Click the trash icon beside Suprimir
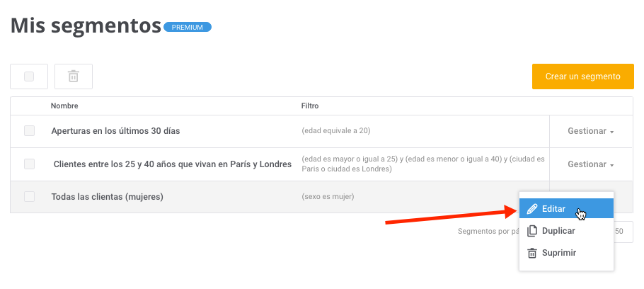 pyautogui.click(x=532, y=253)
